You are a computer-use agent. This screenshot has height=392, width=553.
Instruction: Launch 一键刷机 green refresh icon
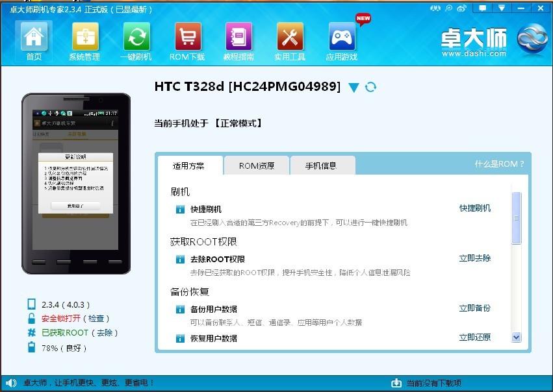point(136,36)
